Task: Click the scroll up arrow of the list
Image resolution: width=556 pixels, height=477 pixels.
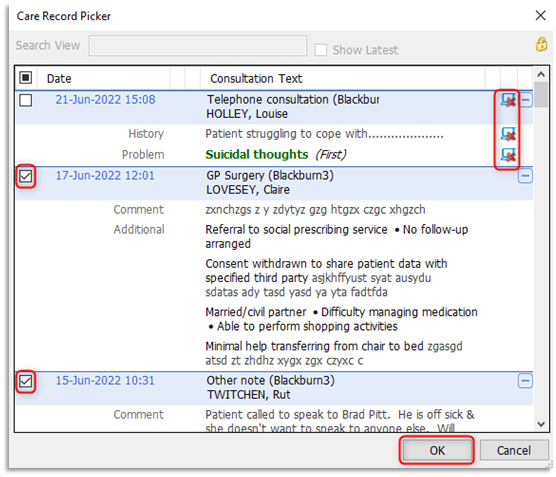Action: 541,74
